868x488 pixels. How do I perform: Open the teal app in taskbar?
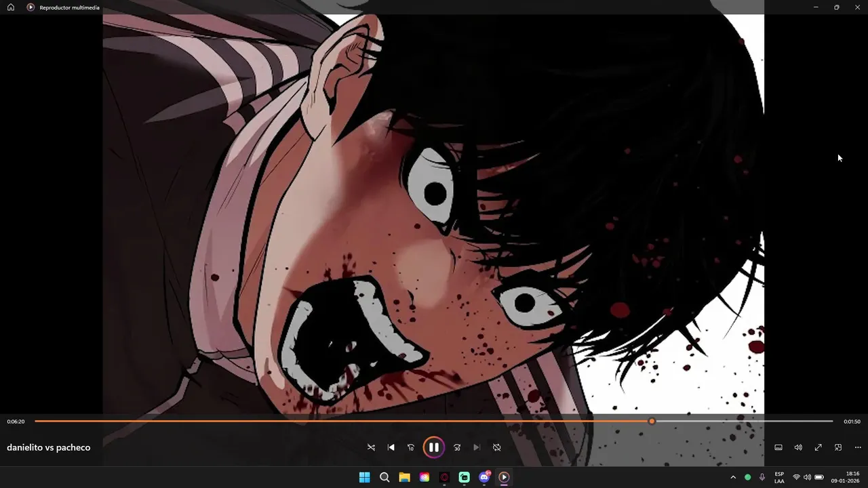pyautogui.click(x=465, y=477)
